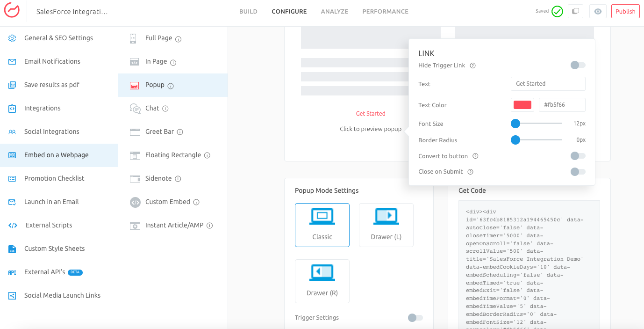Screen dimensions: 644x329
Task: Click help icon beside Close on Submit
Action: [471, 172]
